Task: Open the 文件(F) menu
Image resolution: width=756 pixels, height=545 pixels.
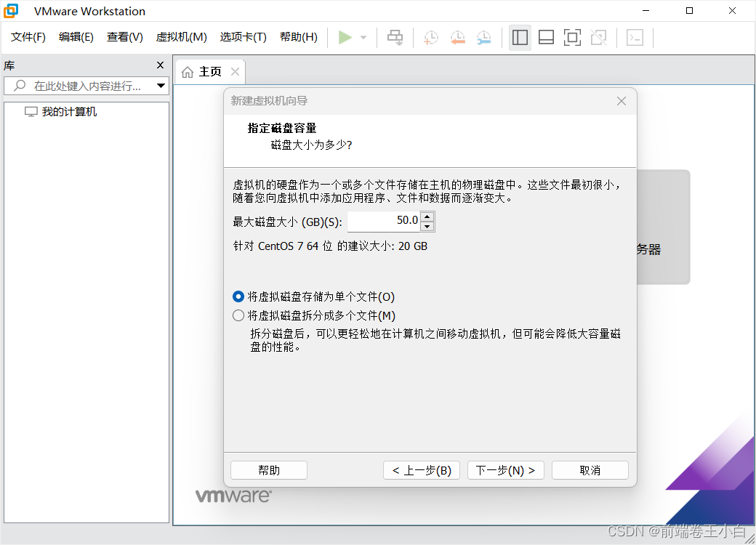Action: tap(28, 37)
